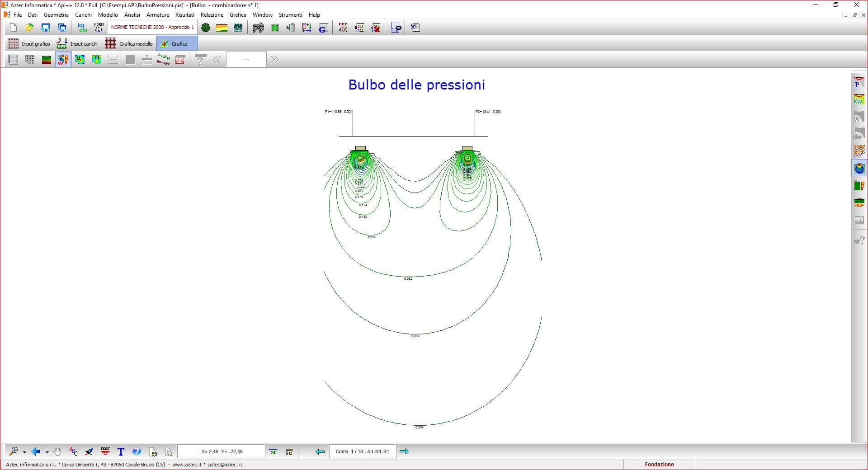The height and width of the screenshot is (470, 868).
Task: Go to next combination with right arrow
Action: coord(404,451)
